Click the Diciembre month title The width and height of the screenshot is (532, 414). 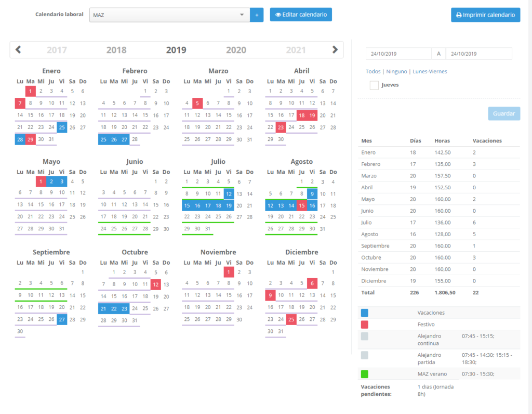(302, 252)
